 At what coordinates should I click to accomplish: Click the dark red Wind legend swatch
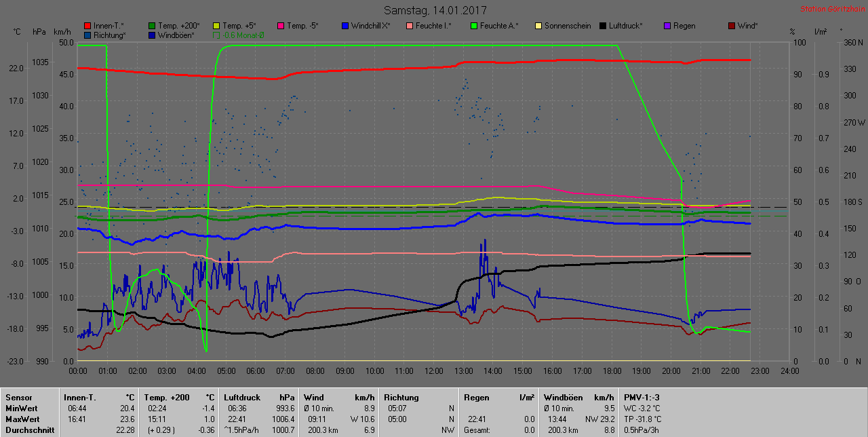[x=732, y=26]
